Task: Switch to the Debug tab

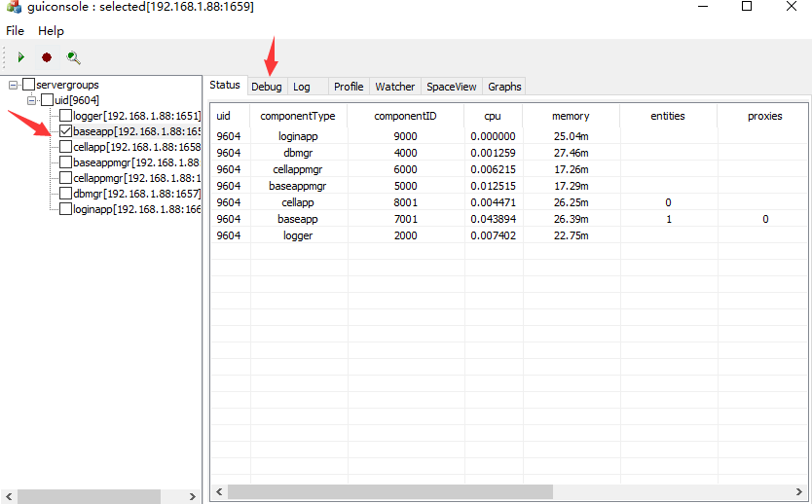Action: click(266, 87)
